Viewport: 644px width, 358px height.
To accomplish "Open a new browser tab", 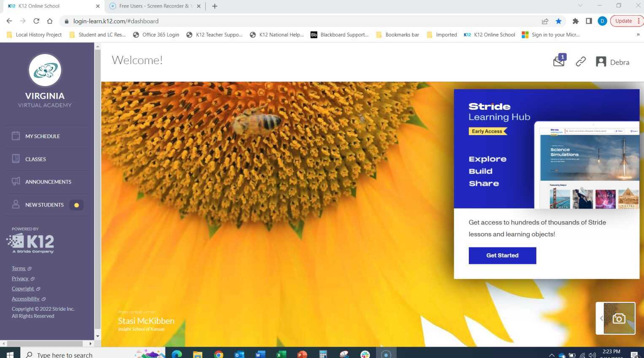I will (x=214, y=6).
